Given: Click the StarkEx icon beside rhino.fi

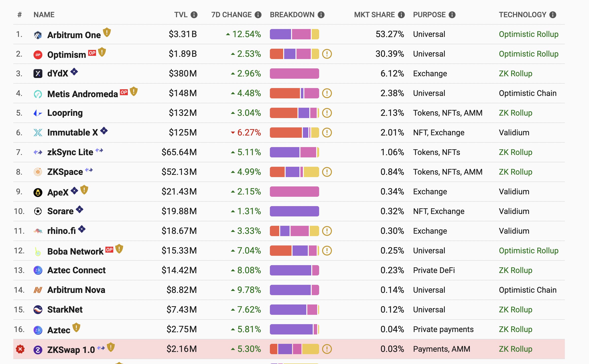Looking at the screenshot, I should click(82, 229).
